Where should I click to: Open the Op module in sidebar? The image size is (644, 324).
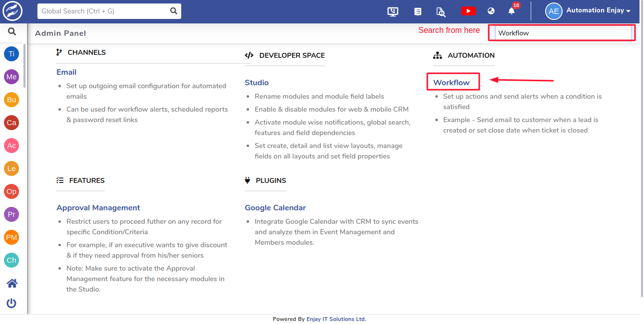point(11,191)
